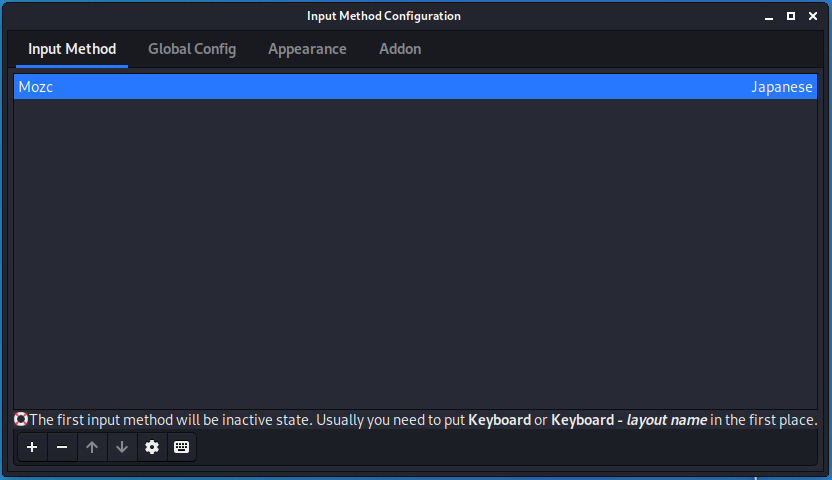Screen dimensions: 832x480
Task: Open the Global Config tab
Action: point(192,49)
